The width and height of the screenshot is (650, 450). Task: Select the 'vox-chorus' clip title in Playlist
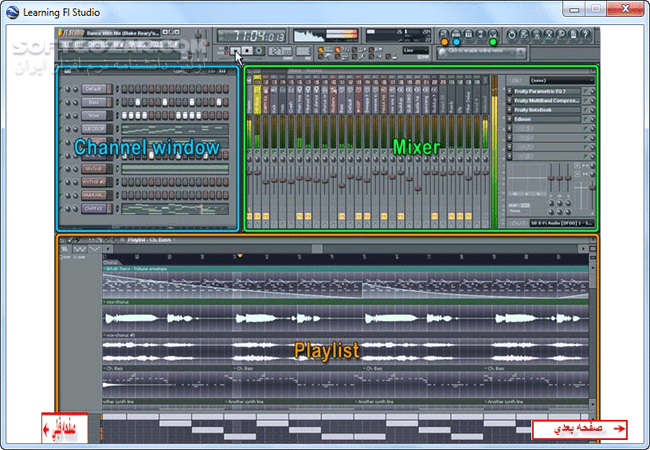tap(118, 302)
